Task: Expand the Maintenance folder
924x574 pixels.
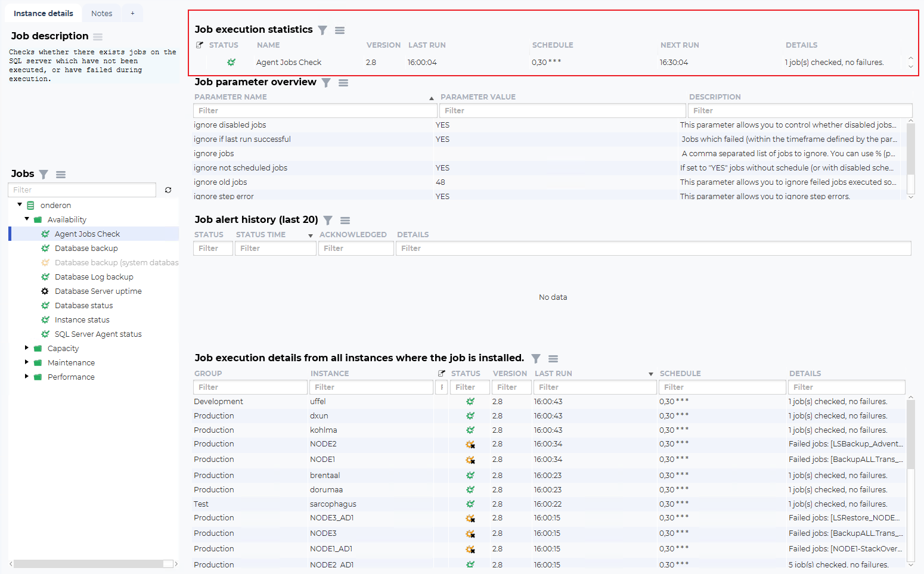Action: pos(27,362)
